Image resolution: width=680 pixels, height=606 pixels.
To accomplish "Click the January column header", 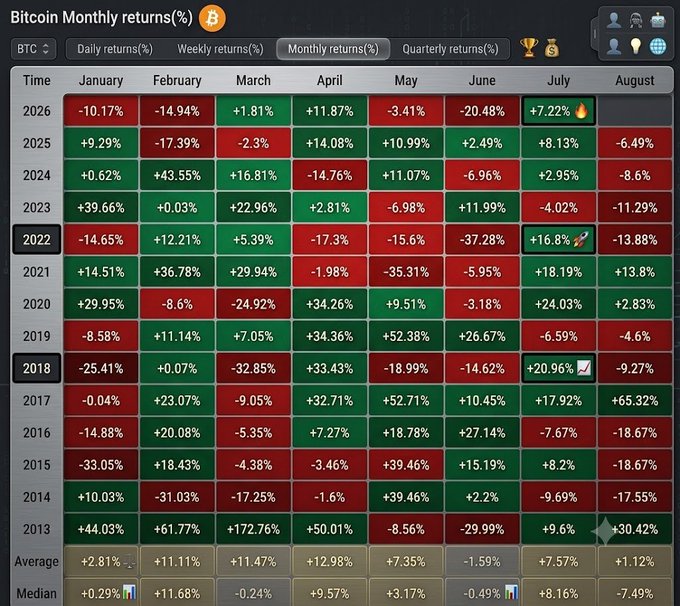I will coord(101,80).
